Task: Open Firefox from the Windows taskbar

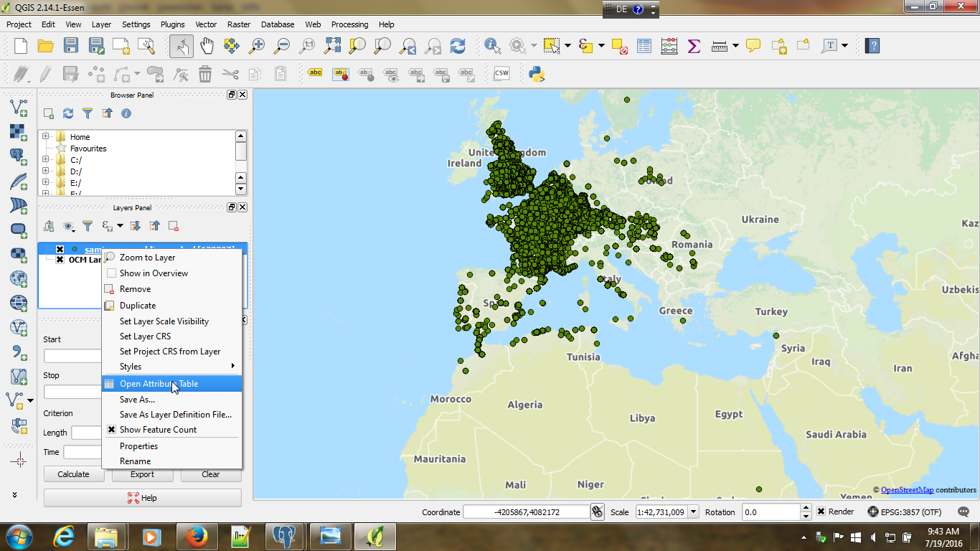Action: pyautogui.click(x=196, y=537)
